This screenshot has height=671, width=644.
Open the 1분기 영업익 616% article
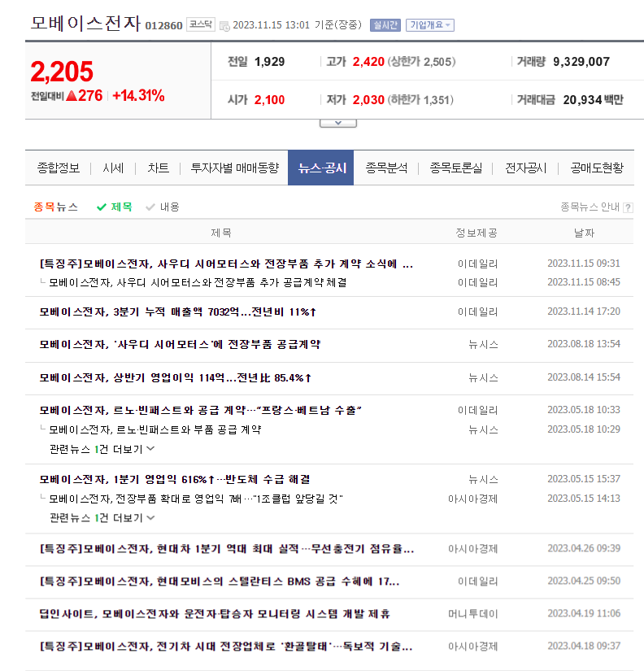click(x=175, y=479)
